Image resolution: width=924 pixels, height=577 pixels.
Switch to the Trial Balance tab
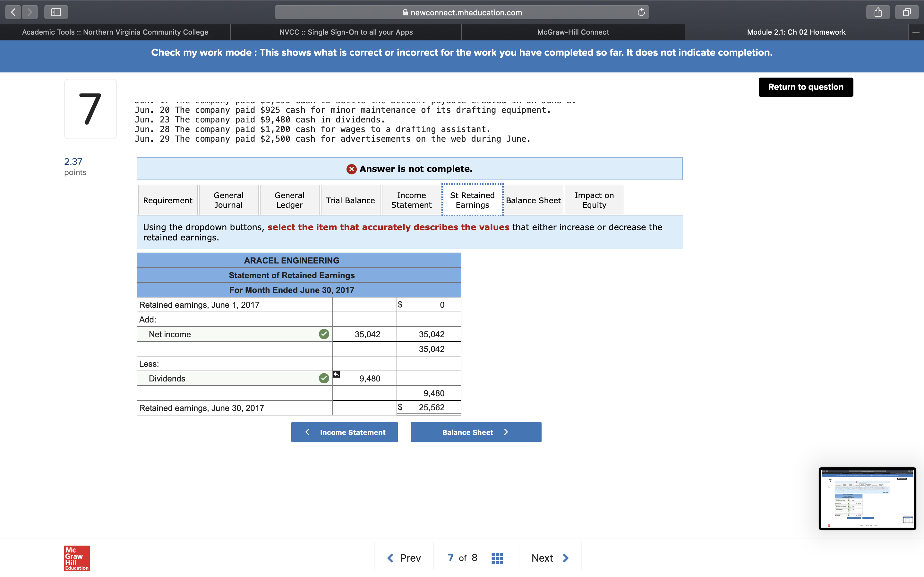coord(350,200)
